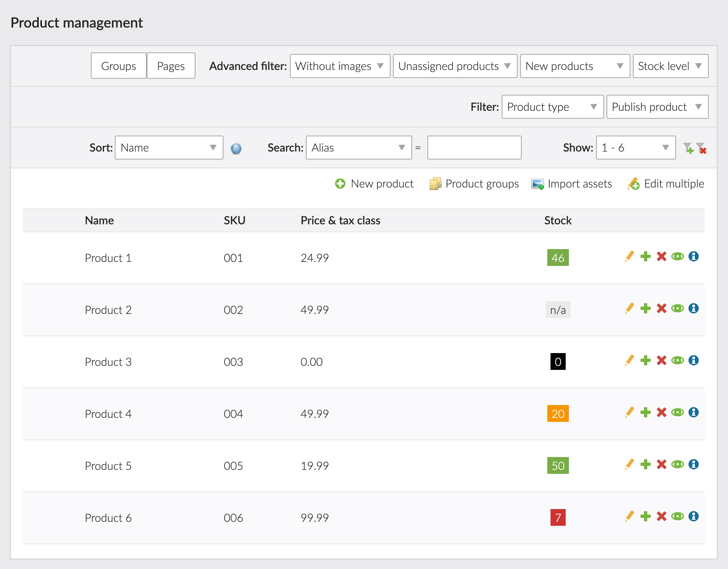This screenshot has width=728, height=569.
Task: Click the Import assets icon
Action: [537, 184]
